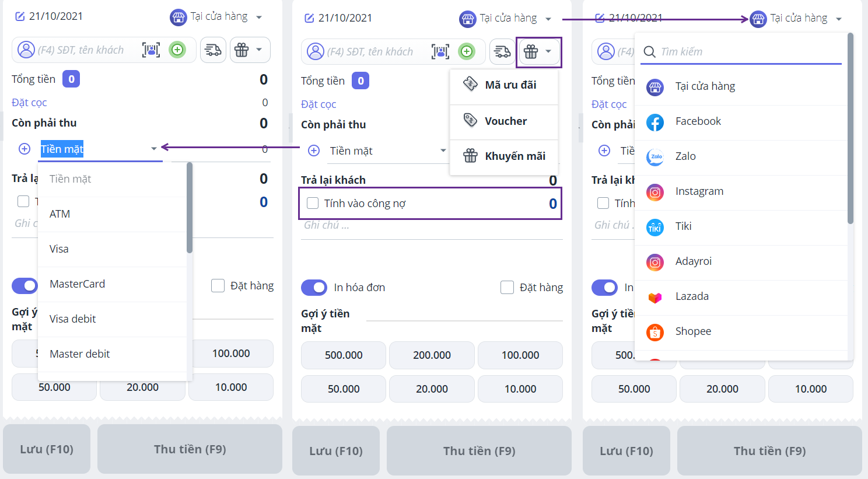Screen dimensions: 868x479
Task: Click the Lazada heart logo icon
Action: 655,298
